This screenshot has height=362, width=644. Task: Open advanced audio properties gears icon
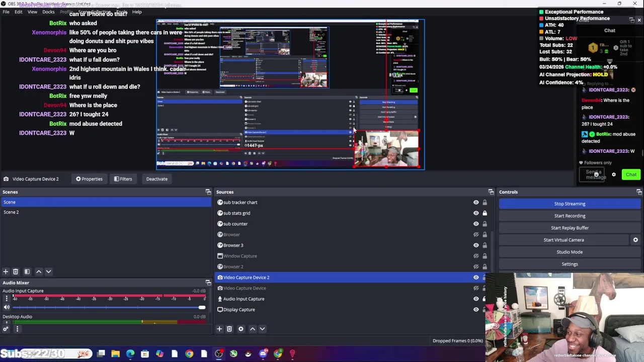6,329
